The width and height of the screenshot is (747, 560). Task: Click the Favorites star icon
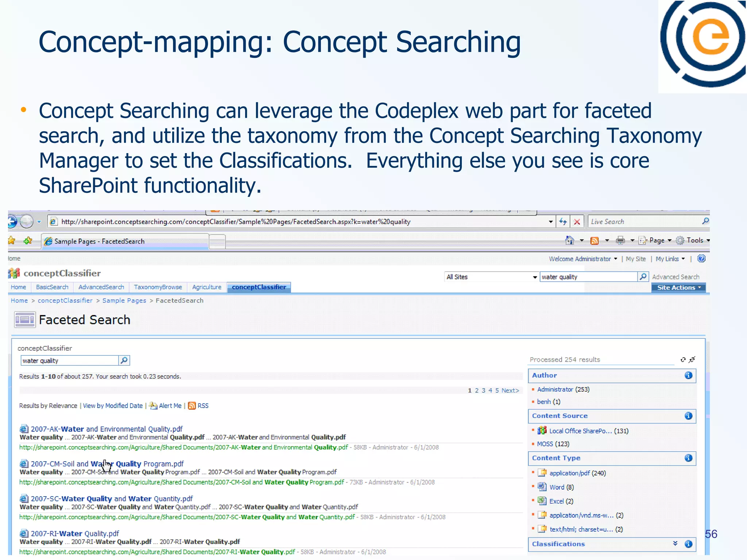point(12,241)
